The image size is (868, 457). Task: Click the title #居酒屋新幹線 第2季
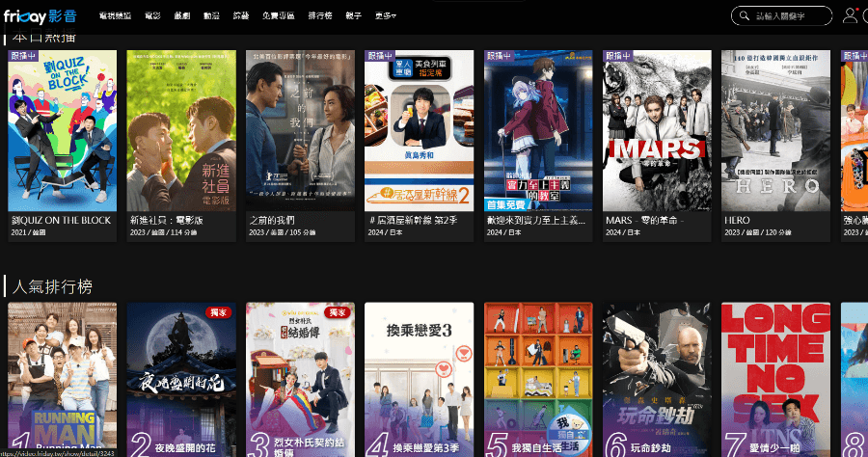click(x=413, y=220)
